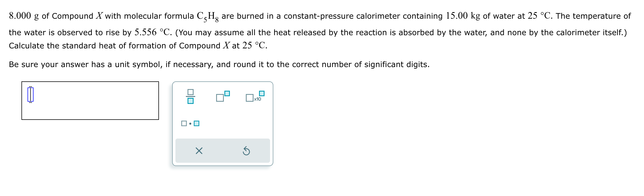Select the fraction template icon
This screenshot has width=644, height=196.
coord(190,97)
